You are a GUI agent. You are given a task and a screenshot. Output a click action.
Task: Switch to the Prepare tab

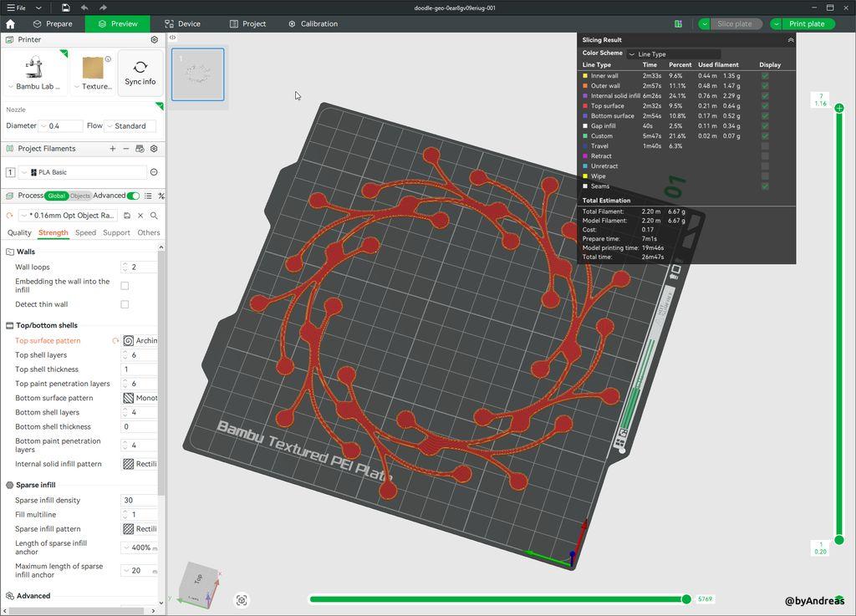click(53, 24)
